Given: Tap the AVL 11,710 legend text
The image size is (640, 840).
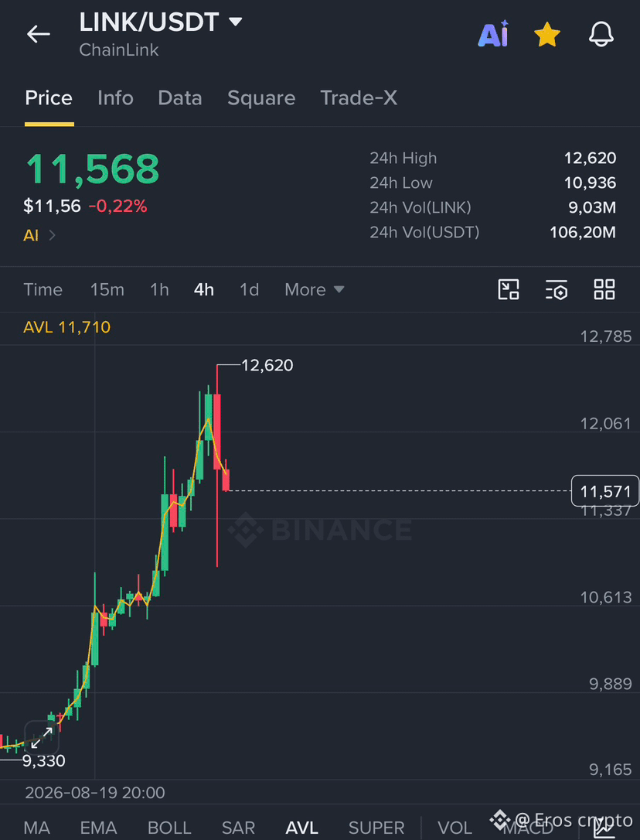Looking at the screenshot, I should pos(67,326).
